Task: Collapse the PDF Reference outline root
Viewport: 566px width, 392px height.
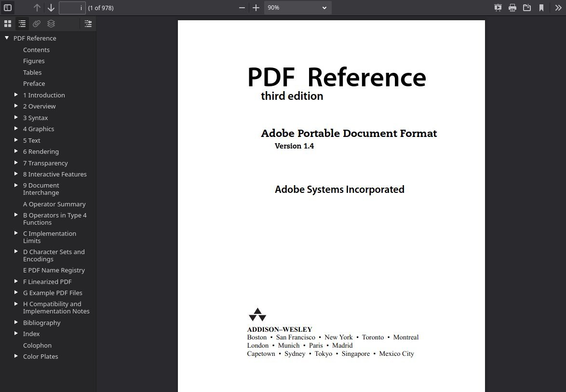Action: pyautogui.click(x=6, y=38)
